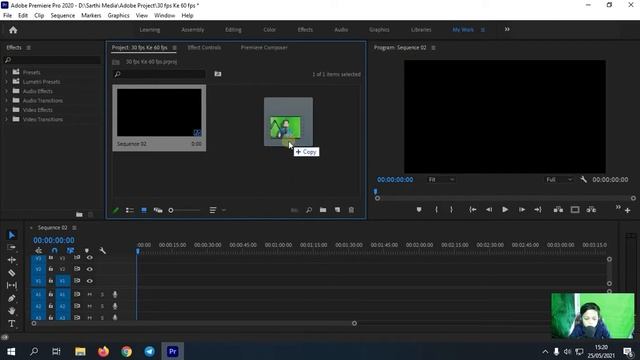Switch to the Effect Controls tab
The width and height of the screenshot is (640, 360).
204,47
